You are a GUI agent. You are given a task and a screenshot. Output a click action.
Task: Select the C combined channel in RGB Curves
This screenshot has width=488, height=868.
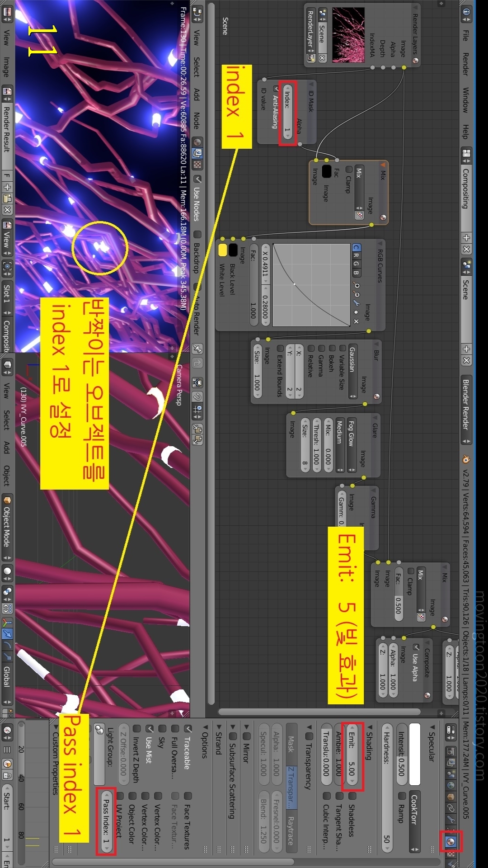(x=356, y=247)
